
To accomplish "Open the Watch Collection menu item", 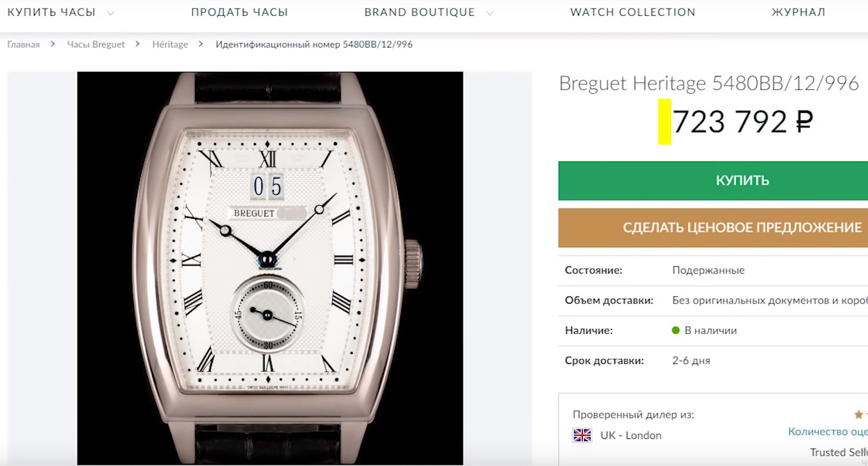I will tap(633, 12).
